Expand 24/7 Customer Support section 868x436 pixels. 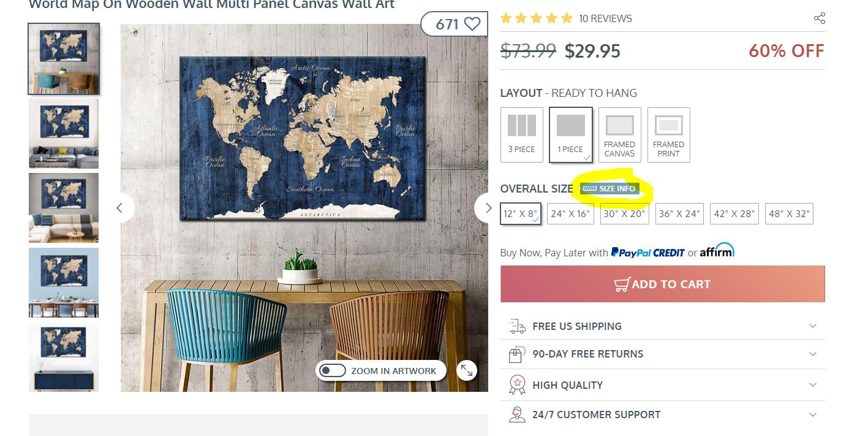click(663, 415)
